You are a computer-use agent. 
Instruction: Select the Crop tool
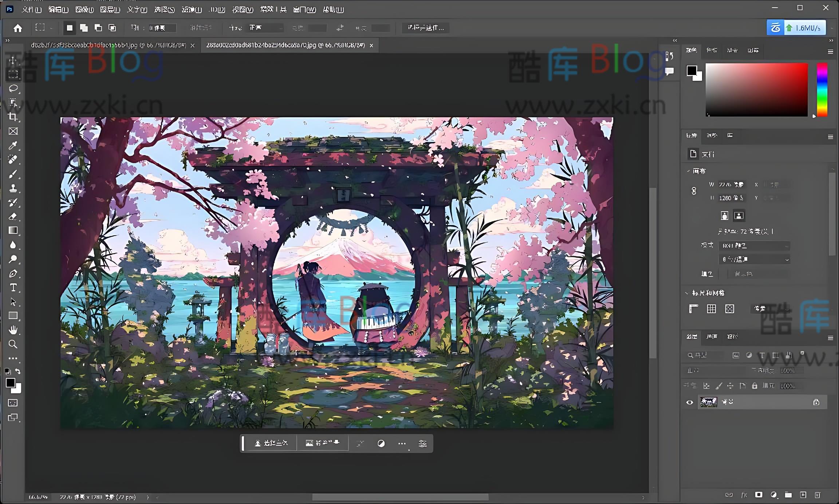(13, 117)
